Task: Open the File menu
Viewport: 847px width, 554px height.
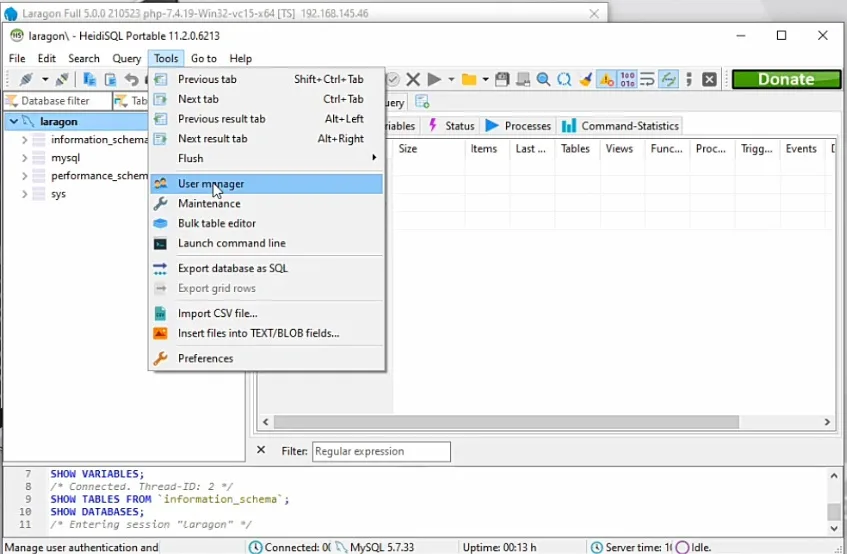Action: (x=17, y=58)
